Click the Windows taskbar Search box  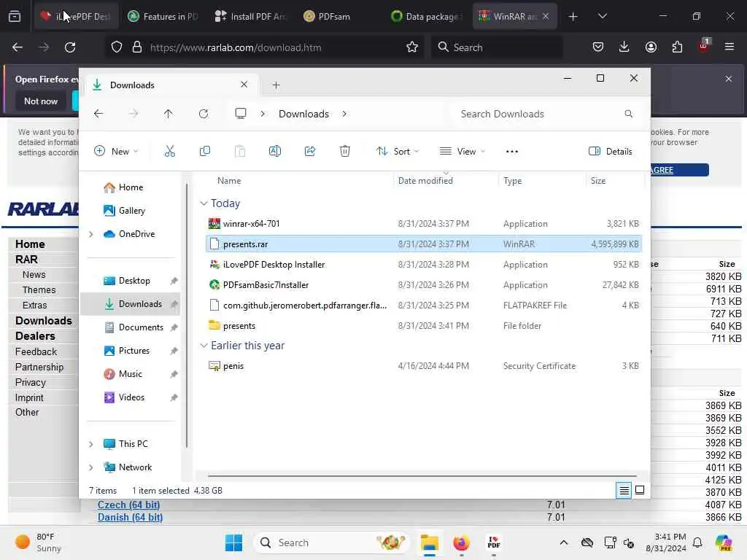[333, 542]
